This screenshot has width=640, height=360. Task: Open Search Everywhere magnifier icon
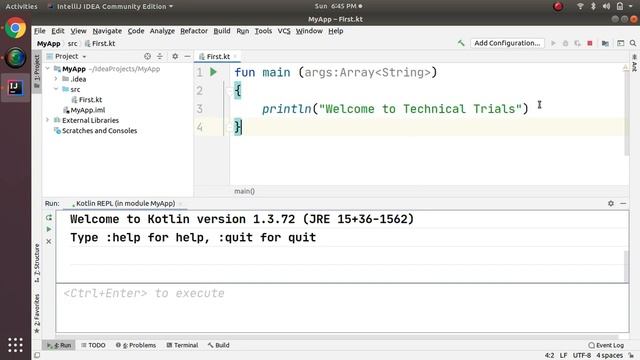633,43
